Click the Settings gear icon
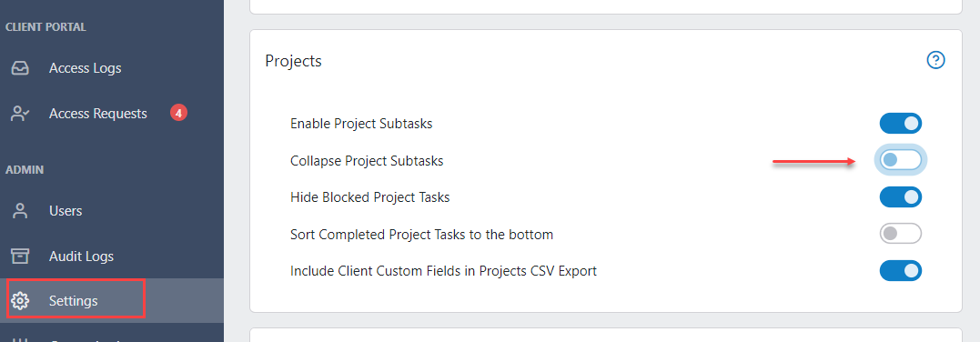This screenshot has width=980, height=342. tap(20, 301)
